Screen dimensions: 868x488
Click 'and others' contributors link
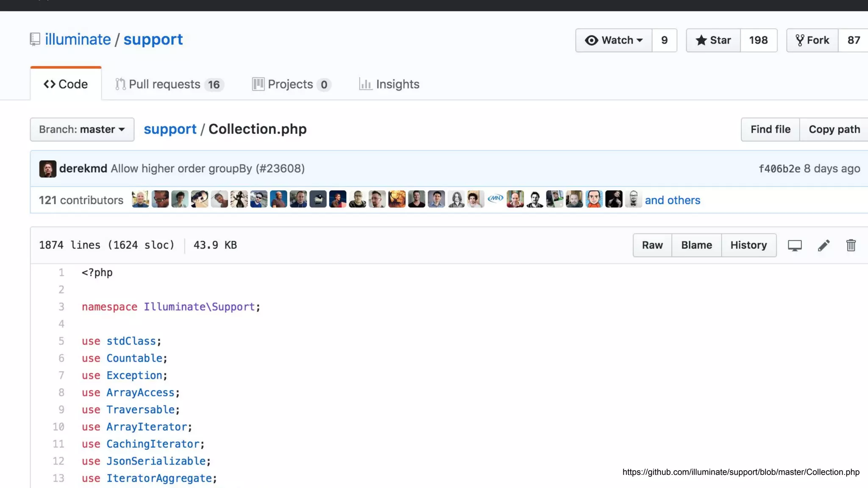tap(673, 200)
